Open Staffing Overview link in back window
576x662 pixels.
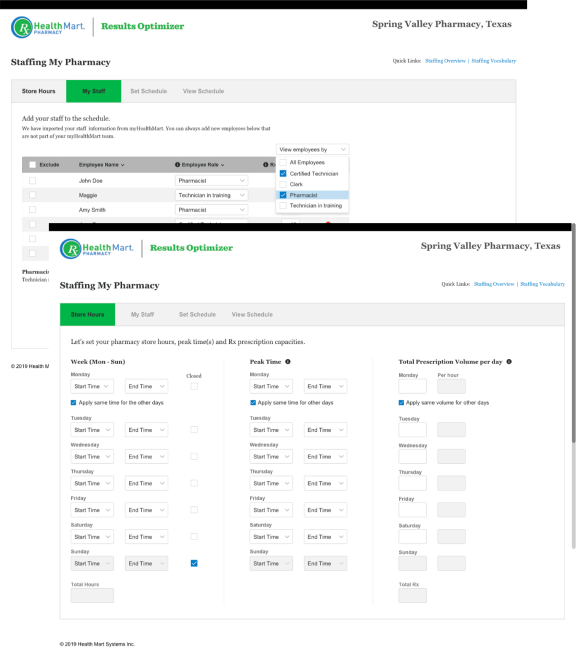click(x=446, y=61)
